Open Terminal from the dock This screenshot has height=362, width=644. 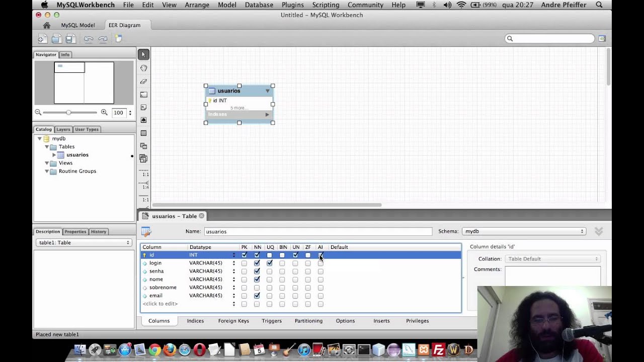tap(364, 350)
